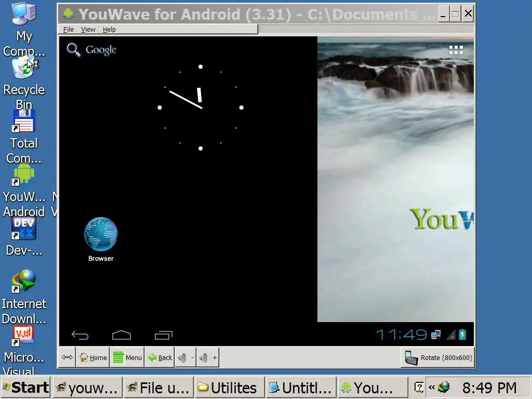Open the Android Browser app
The height and width of the screenshot is (399, 532).
(x=101, y=239)
